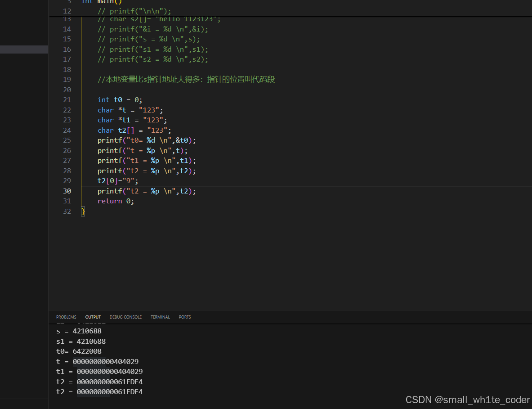Click first output 't2 = 000000000061FDF4'
Screen dimensions: 532x409
(99, 382)
